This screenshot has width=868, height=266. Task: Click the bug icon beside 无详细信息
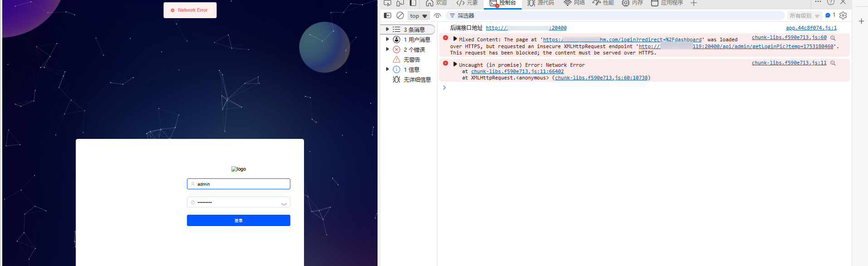pyautogui.click(x=397, y=79)
